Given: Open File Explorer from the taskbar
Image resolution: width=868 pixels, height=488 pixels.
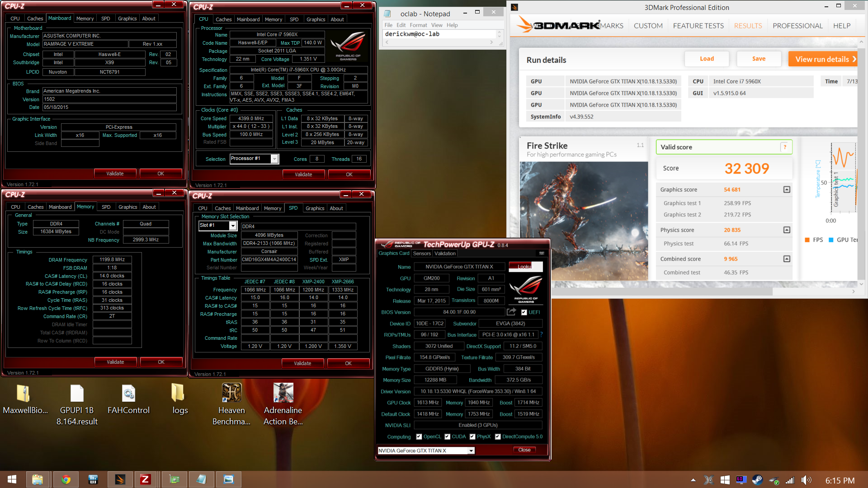Looking at the screenshot, I should click(x=38, y=479).
